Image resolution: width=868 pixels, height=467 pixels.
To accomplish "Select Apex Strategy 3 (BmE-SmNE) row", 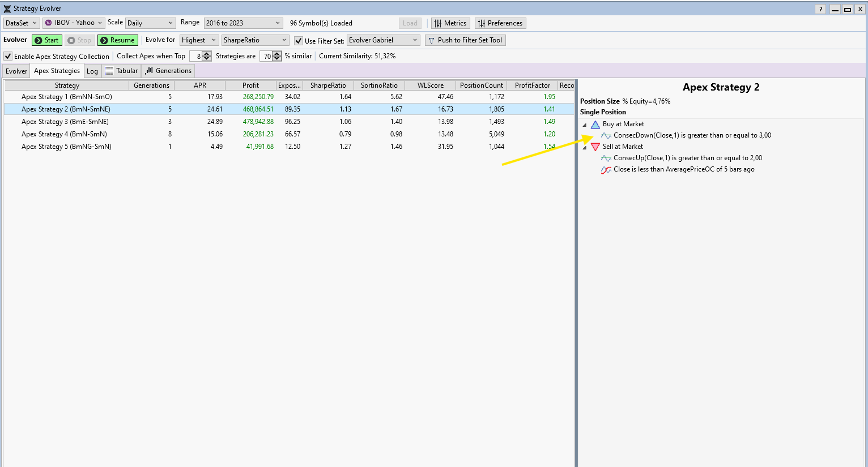I will 65,122.
